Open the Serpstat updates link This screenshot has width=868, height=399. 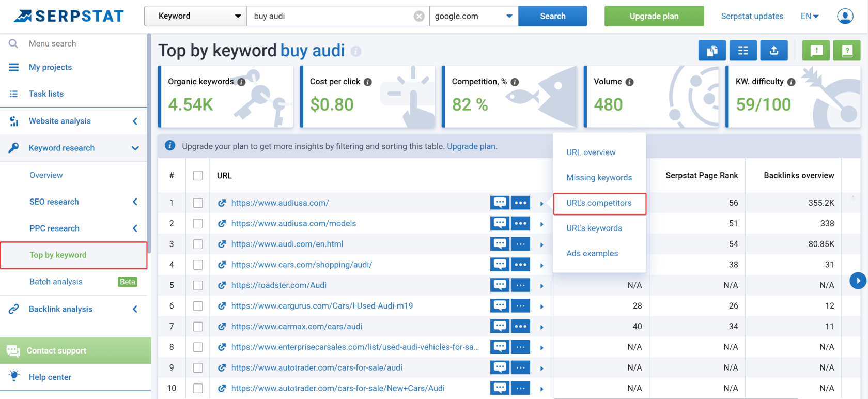click(752, 16)
